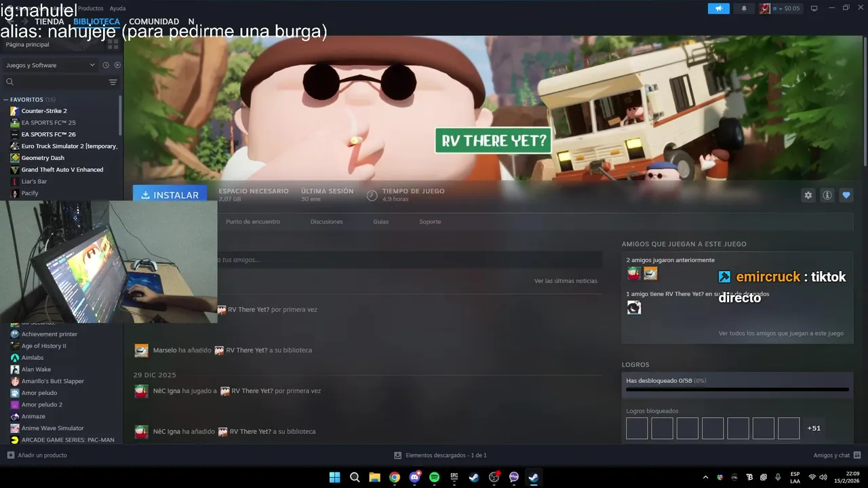Click Ver las últimas noticias link
Viewport: 868px width, 488px height.
tap(566, 281)
